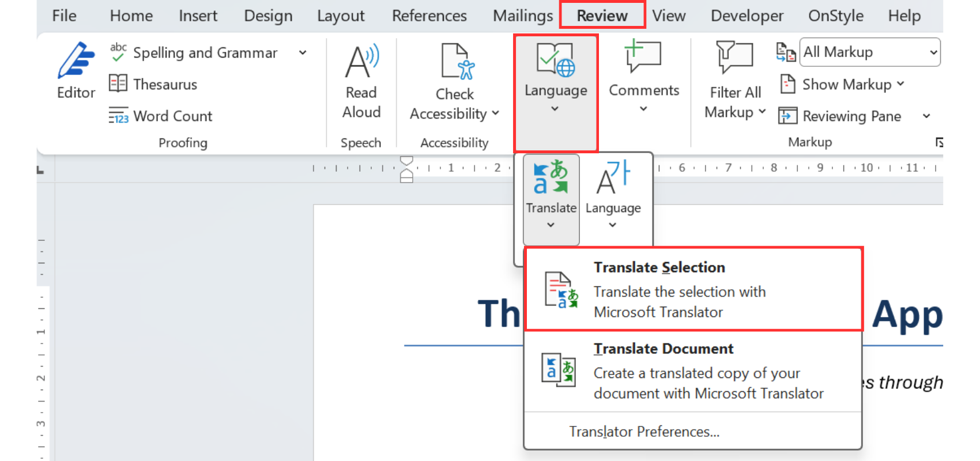Switch to the Layout tab

click(x=341, y=16)
